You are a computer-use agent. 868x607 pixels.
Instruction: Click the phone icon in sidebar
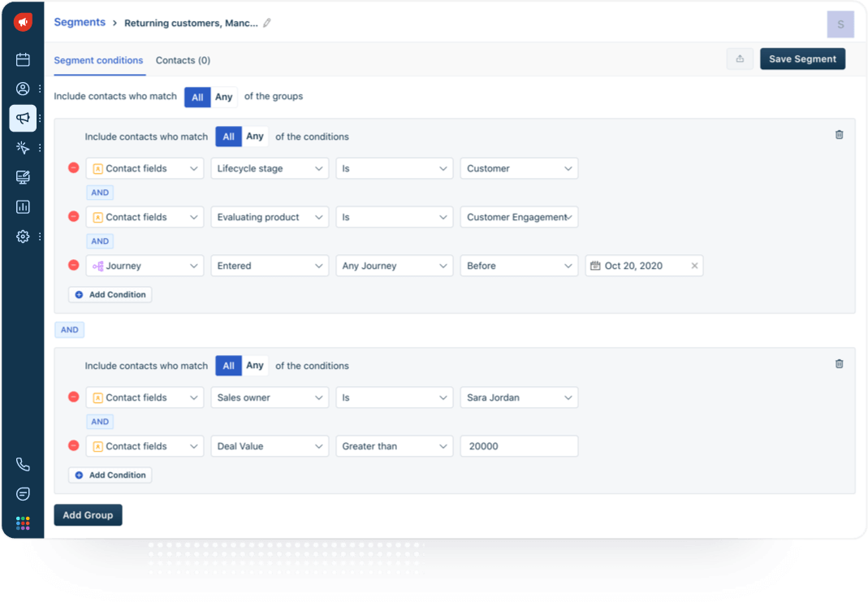tap(23, 465)
